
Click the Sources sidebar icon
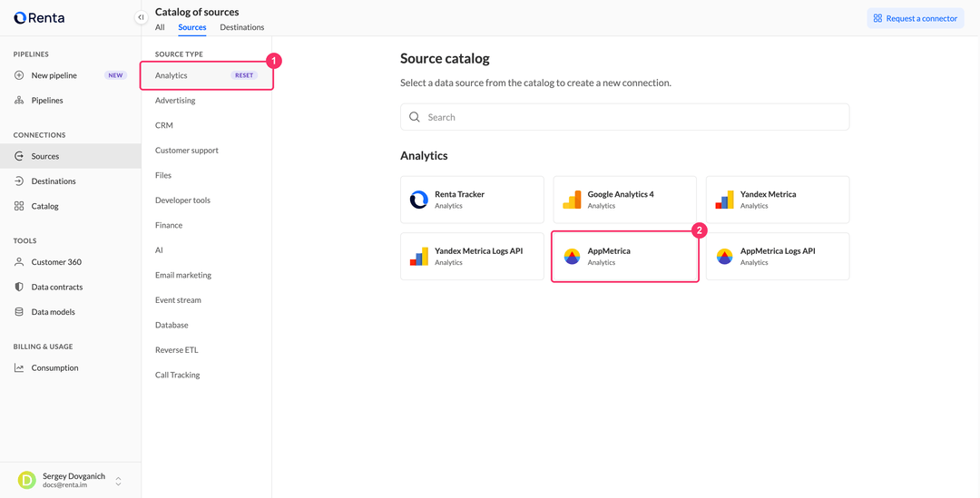pos(19,156)
